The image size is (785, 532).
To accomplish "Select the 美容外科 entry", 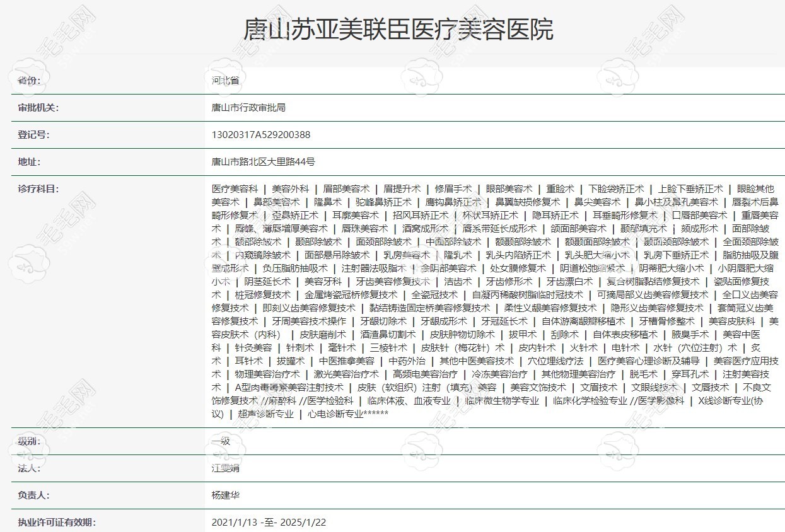I will pyautogui.click(x=291, y=189).
